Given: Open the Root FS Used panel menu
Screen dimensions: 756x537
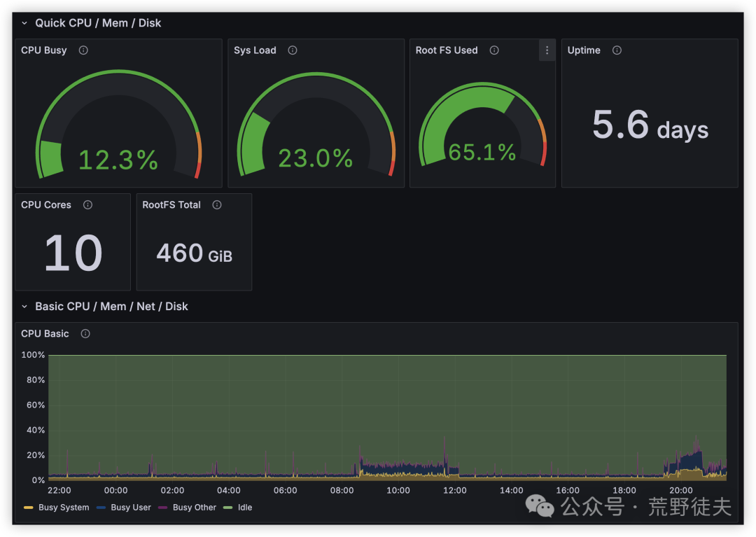Looking at the screenshot, I should click(547, 50).
